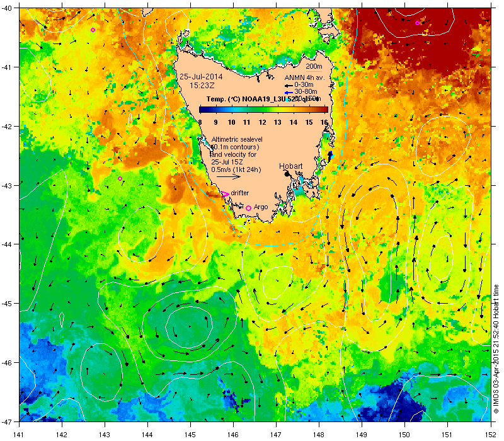
Task: Click the dark red end of the temperature colorbar
Action: (324, 110)
